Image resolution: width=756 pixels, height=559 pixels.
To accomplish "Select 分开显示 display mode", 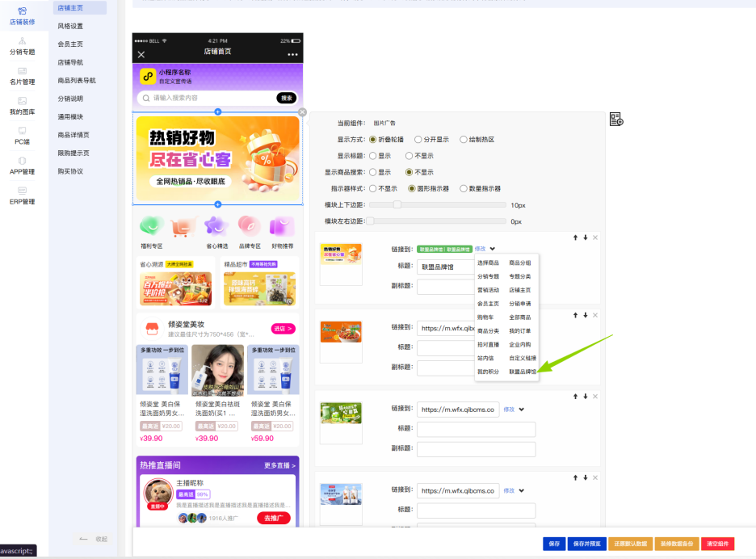I will (x=431, y=140).
